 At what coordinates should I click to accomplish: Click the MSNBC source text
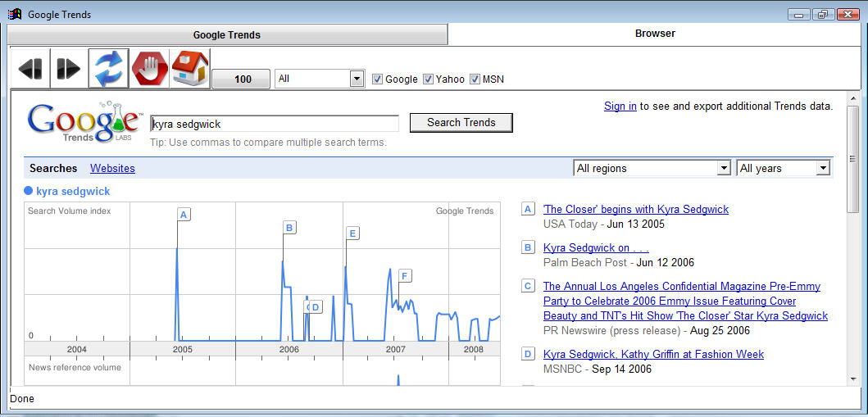(562, 369)
